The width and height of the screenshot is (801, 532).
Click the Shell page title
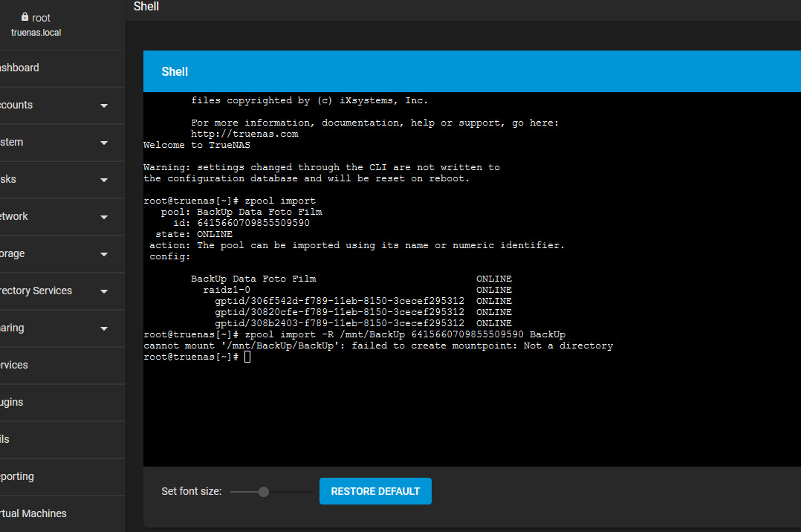[146, 7]
